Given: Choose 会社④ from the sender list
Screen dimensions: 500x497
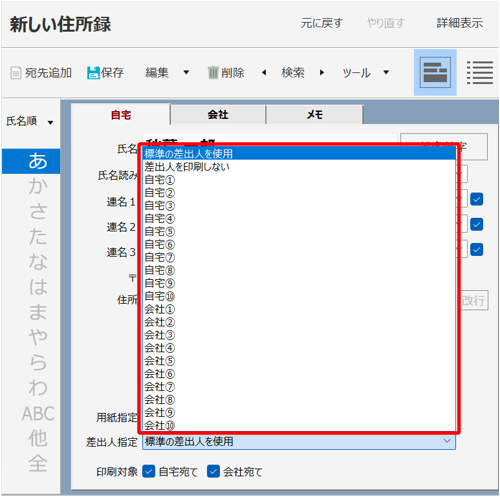Looking at the screenshot, I should [x=299, y=348].
